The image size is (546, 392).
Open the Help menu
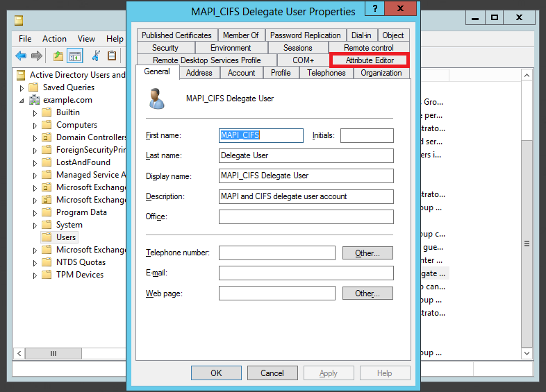pyautogui.click(x=115, y=39)
